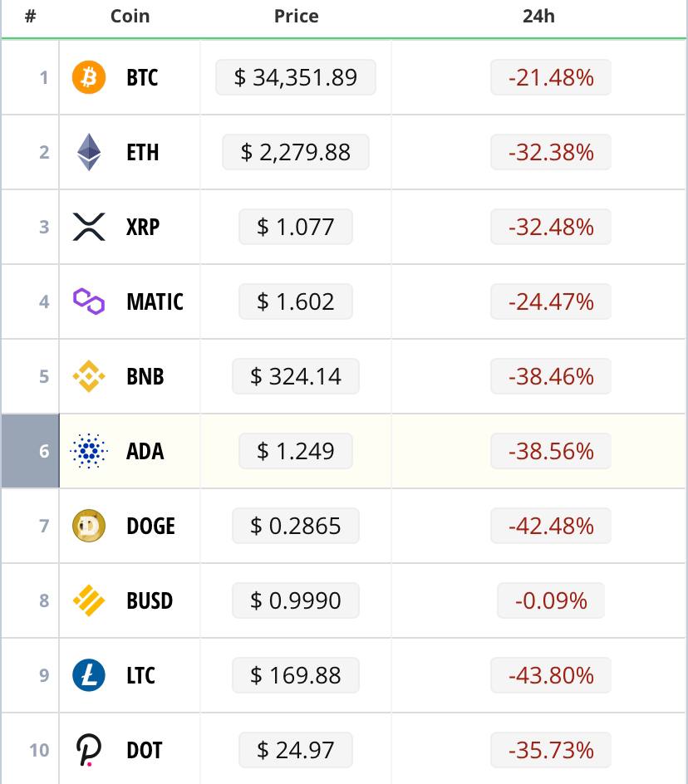Image resolution: width=688 pixels, height=784 pixels.
Task: Sort by the # rank header
Action: click(31, 16)
